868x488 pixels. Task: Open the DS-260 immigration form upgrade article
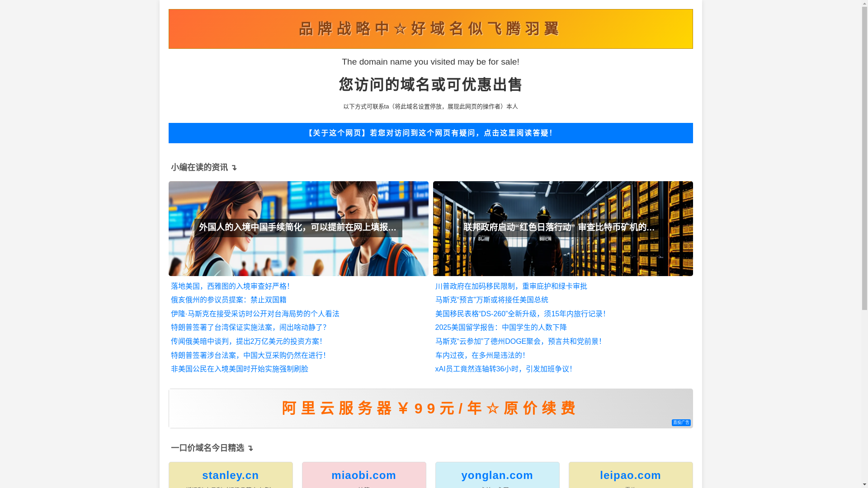pos(520,314)
